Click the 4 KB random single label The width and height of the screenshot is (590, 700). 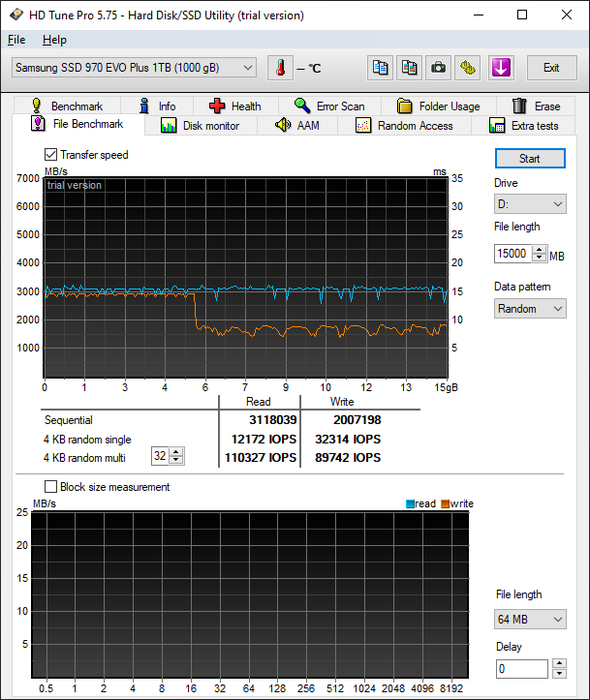tap(87, 440)
